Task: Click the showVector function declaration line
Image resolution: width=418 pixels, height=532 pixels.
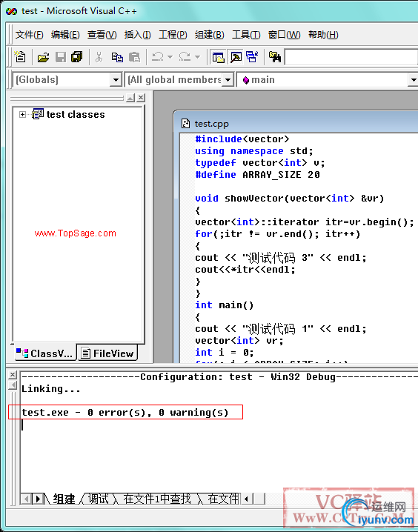Action: [x=289, y=199]
